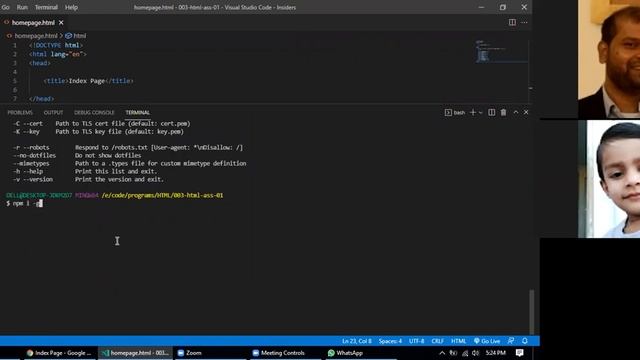640x360 pixels.
Task: Click the DOCTYPE html line in editor
Action: [x=56, y=45]
